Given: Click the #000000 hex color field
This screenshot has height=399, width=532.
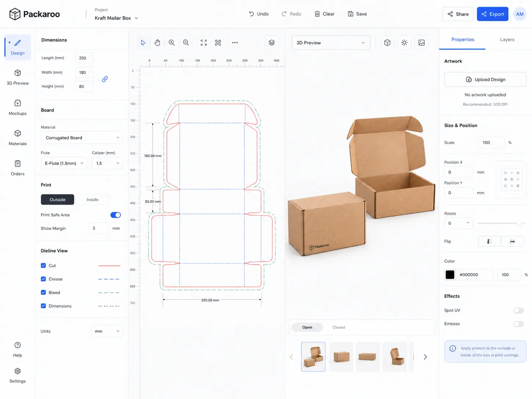Looking at the screenshot, I should tap(474, 274).
